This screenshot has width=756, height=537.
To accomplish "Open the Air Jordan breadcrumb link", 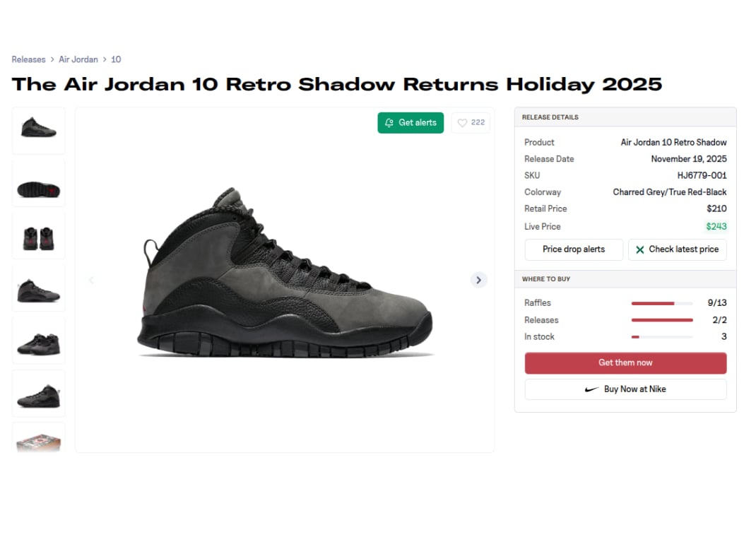I will pyautogui.click(x=78, y=59).
